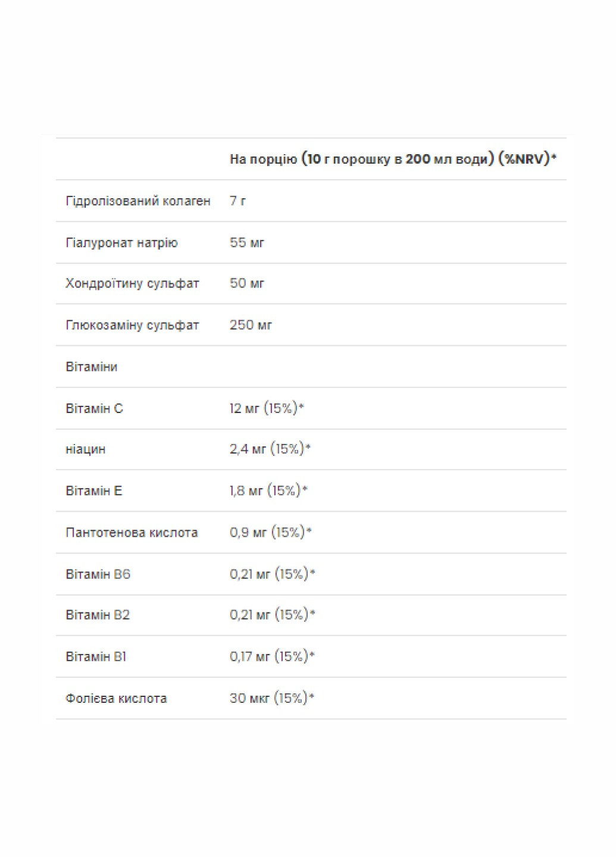Click the '7 г' collagen value
Image resolution: width=616 pixels, height=857 pixels.
click(238, 201)
